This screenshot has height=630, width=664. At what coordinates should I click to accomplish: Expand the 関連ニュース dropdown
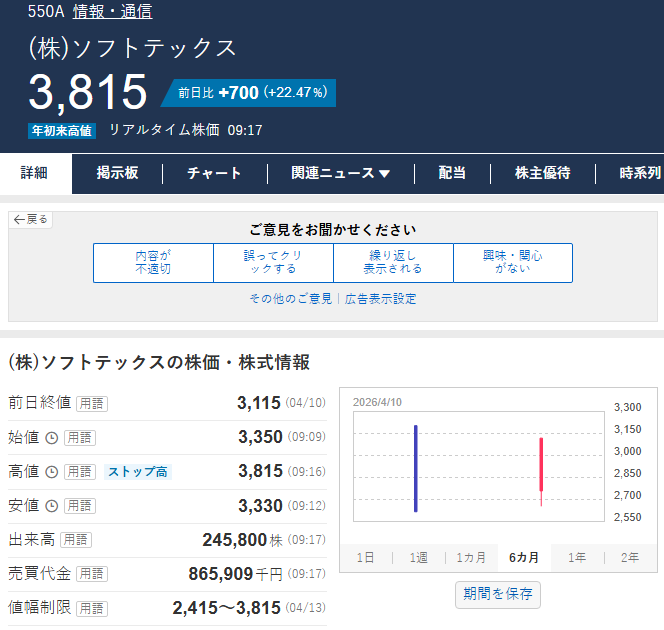[x=340, y=173]
